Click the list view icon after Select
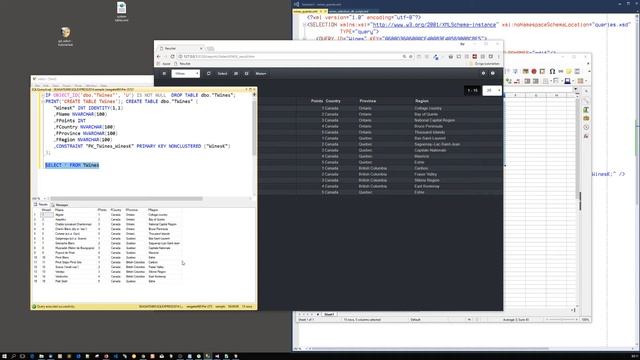640x360 pixels. tap(236, 73)
